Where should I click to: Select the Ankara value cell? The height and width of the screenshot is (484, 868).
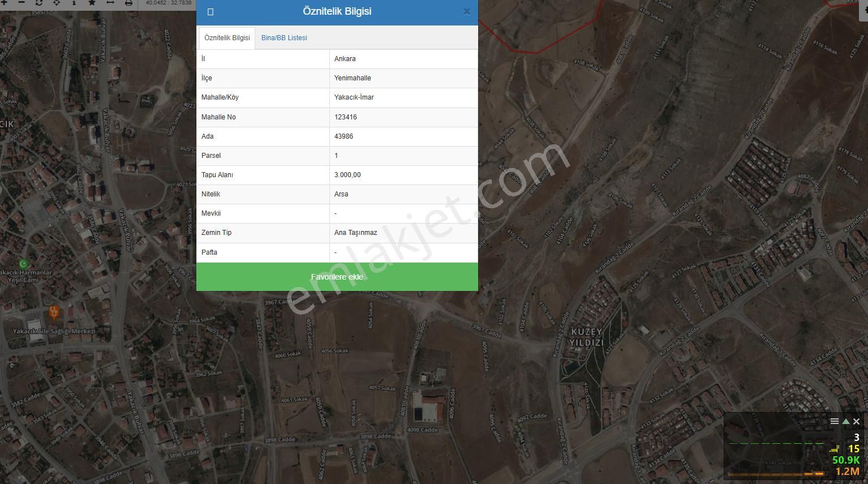click(x=403, y=59)
